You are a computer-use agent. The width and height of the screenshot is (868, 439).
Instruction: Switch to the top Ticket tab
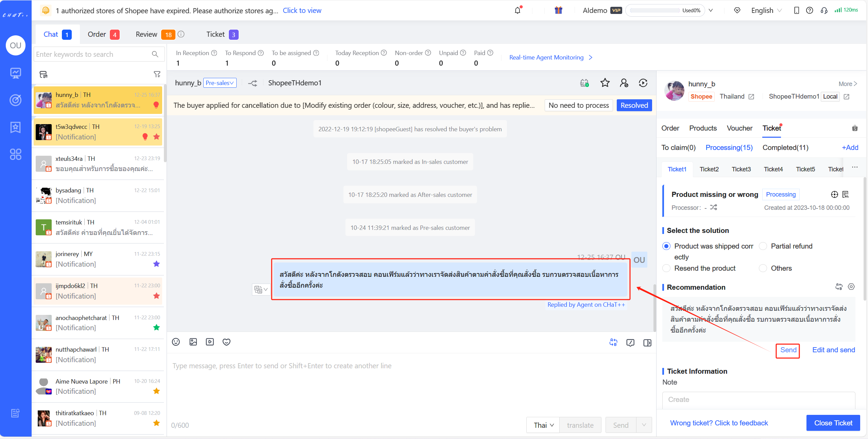[222, 34]
